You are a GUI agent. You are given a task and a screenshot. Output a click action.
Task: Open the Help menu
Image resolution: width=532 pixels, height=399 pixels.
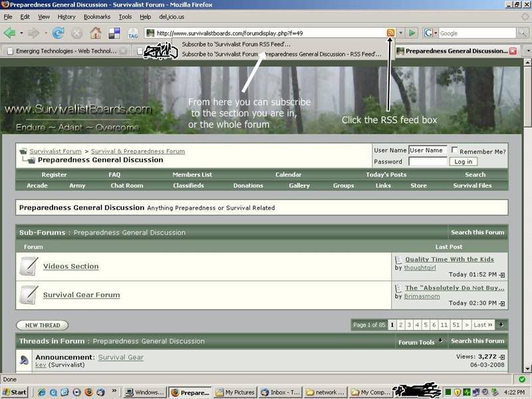(145, 17)
